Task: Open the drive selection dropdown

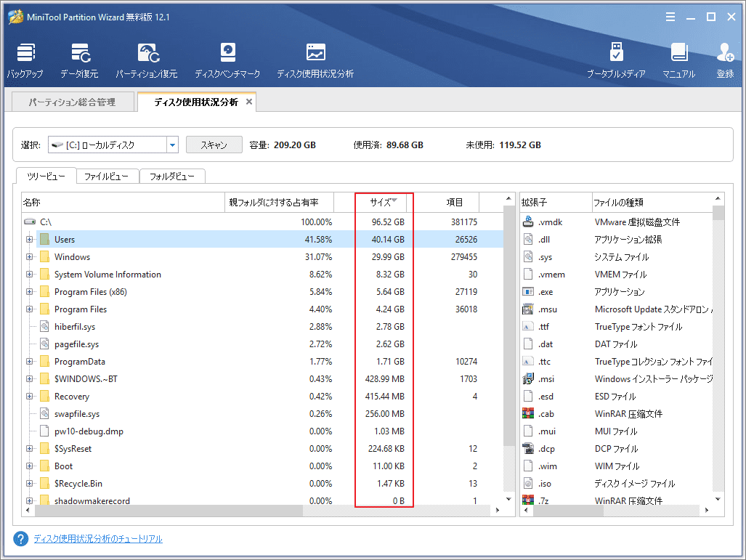Action: (172, 145)
